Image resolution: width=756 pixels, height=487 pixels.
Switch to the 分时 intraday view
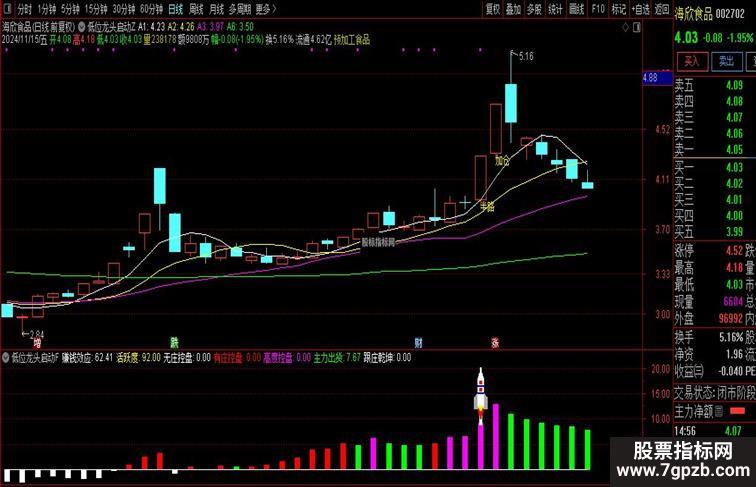24,9
